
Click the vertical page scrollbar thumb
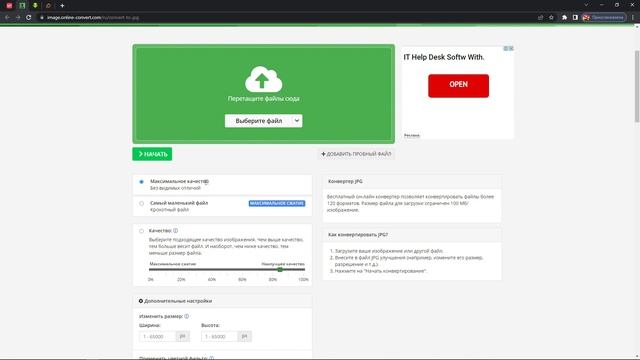pyautogui.click(x=637, y=86)
